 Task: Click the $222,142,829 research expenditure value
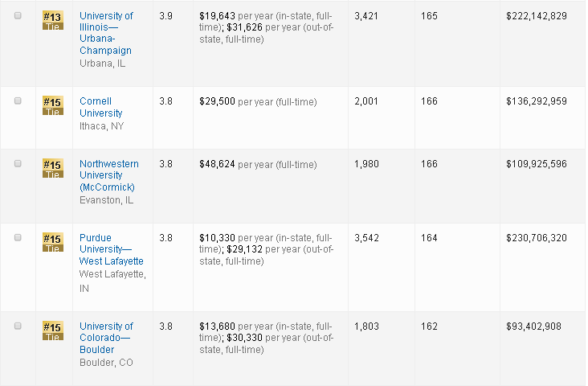537,16
